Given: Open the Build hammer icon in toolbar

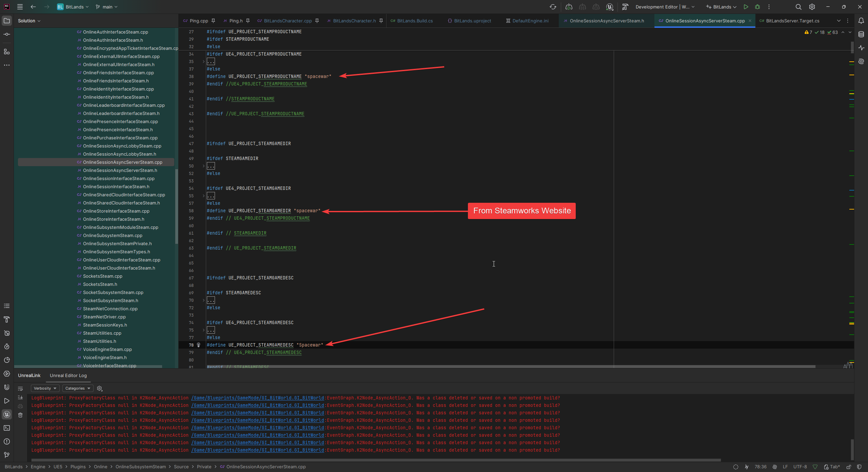Looking at the screenshot, I should point(625,7).
